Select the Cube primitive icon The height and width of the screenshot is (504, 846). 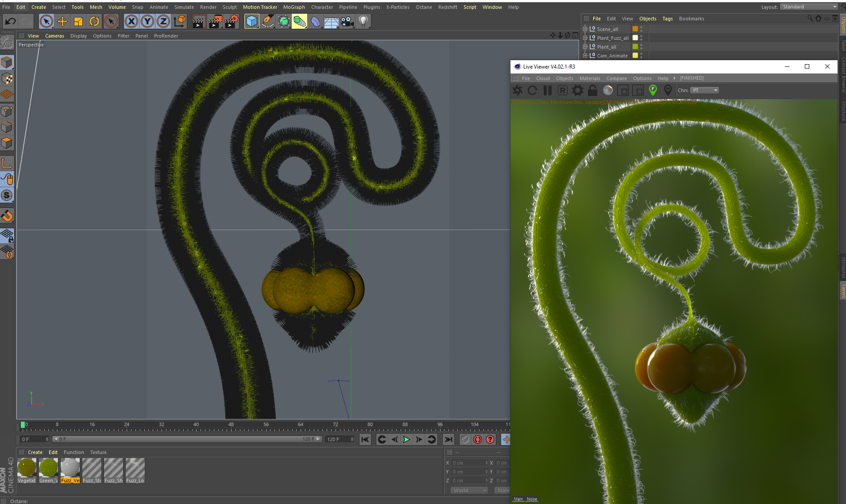tap(251, 21)
